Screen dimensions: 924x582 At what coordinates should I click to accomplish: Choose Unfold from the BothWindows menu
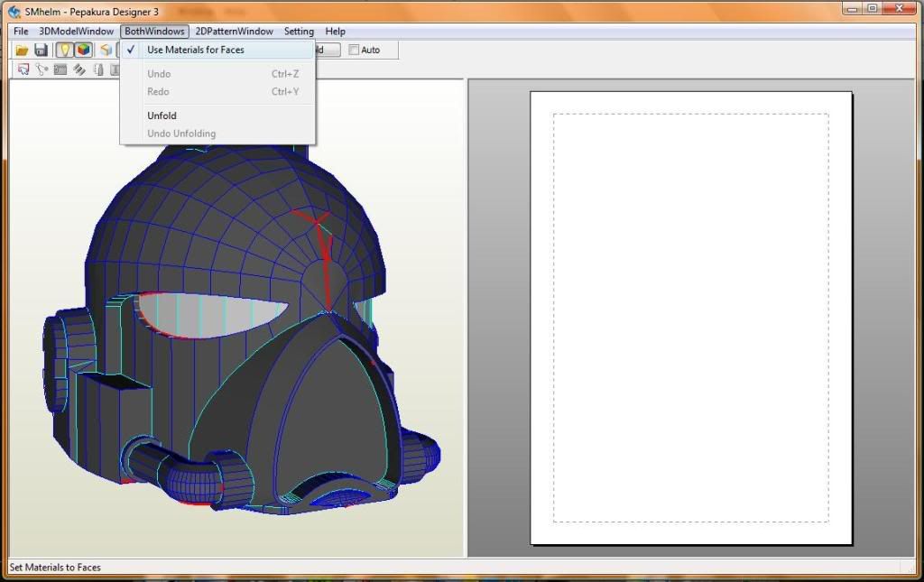pyautogui.click(x=162, y=115)
